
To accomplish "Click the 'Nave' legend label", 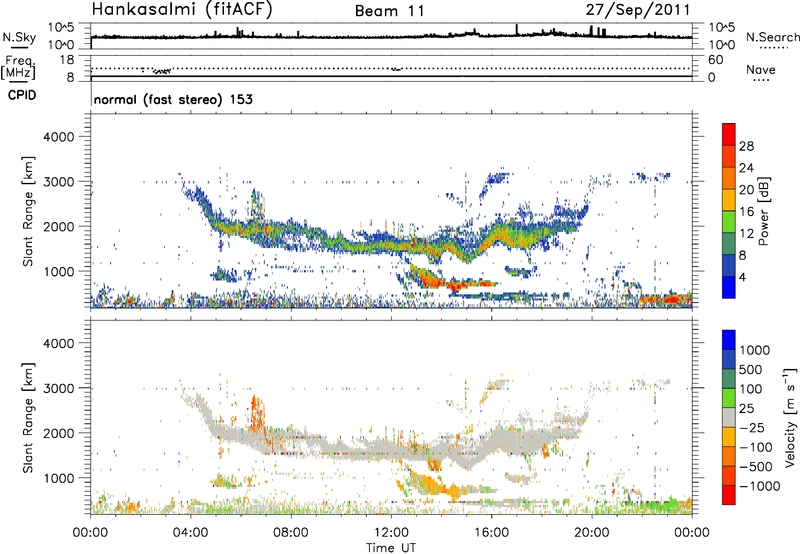I will (761, 69).
